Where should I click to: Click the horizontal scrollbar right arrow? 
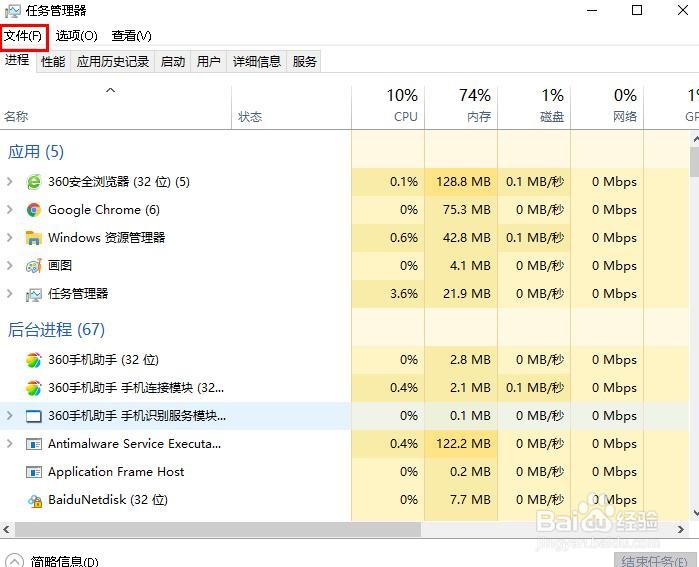tap(681, 530)
